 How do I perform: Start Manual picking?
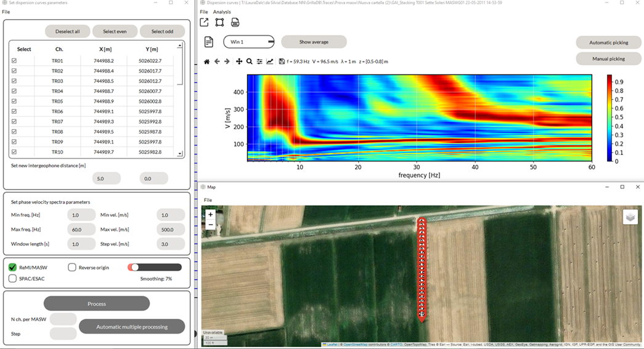(609, 59)
